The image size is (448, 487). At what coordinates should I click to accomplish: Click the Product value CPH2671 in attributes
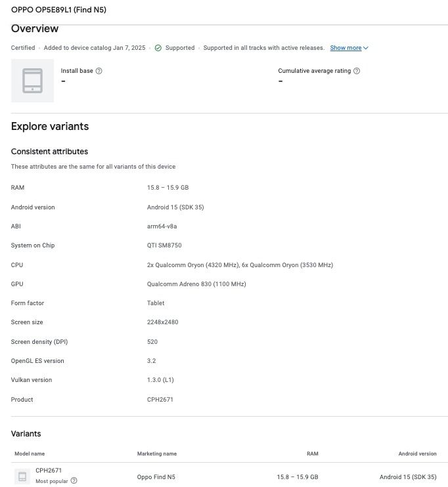pyautogui.click(x=160, y=400)
